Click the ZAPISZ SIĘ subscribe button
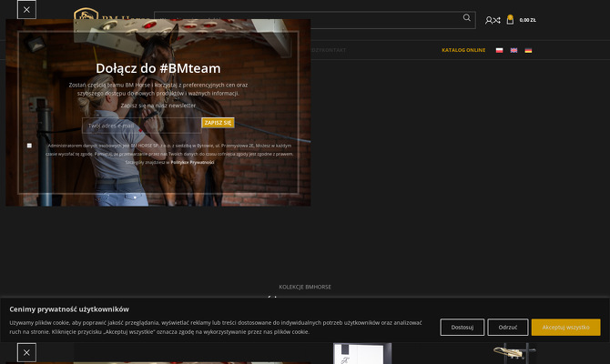610x364 pixels. click(218, 123)
